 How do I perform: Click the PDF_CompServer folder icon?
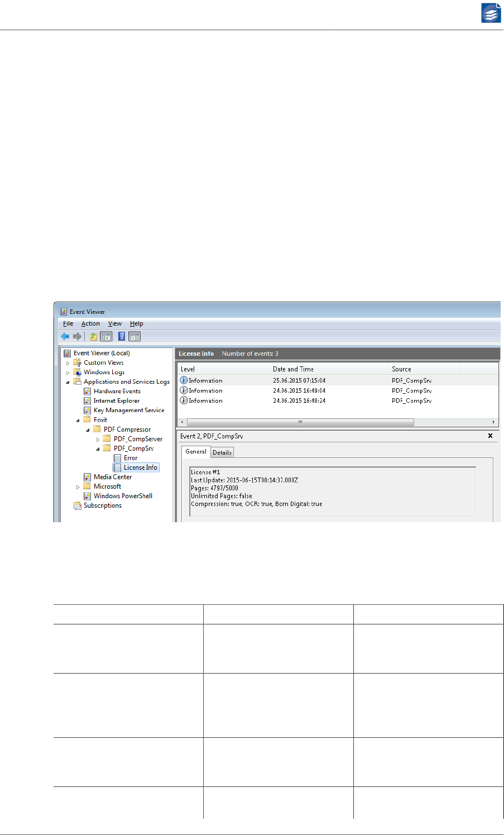pos(107,438)
